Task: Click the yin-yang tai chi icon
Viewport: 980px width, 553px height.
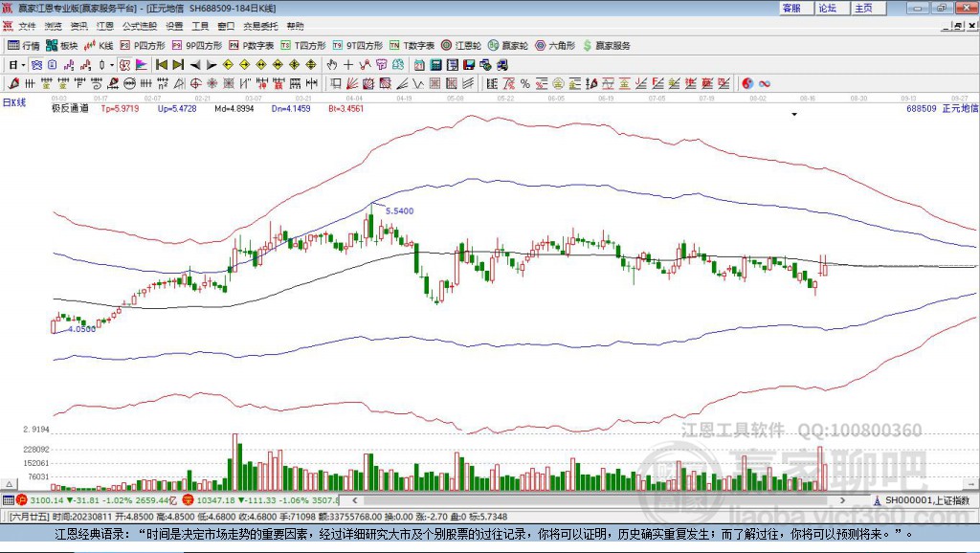Action: [747, 83]
